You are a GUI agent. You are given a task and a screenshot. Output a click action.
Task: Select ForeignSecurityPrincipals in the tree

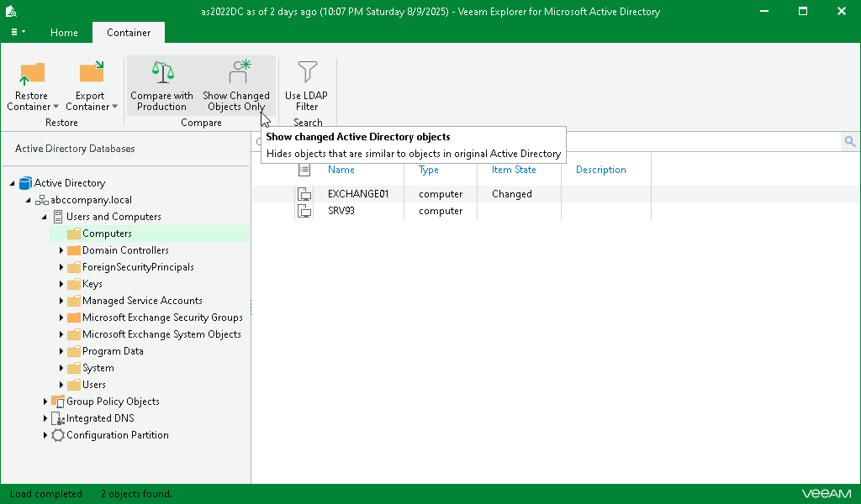(138, 268)
